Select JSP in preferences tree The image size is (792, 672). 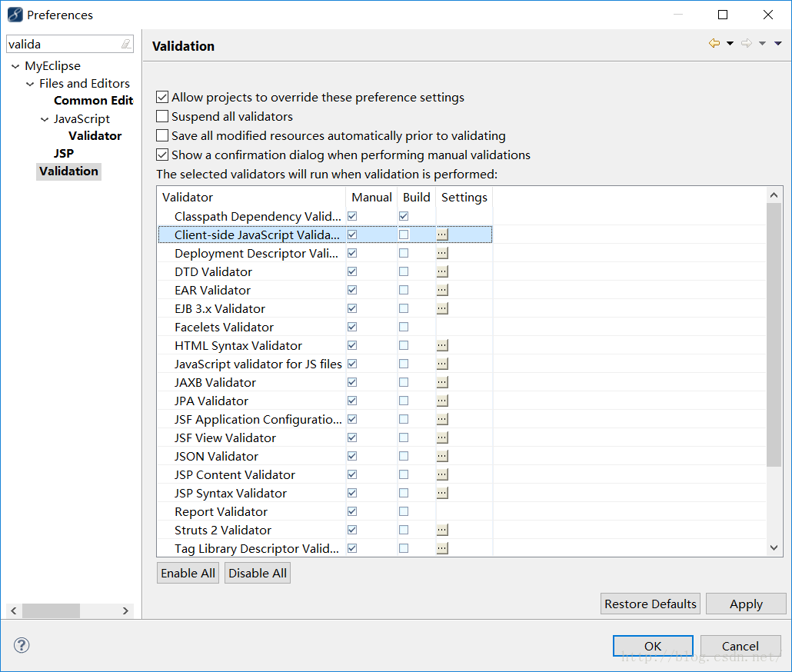(64, 154)
